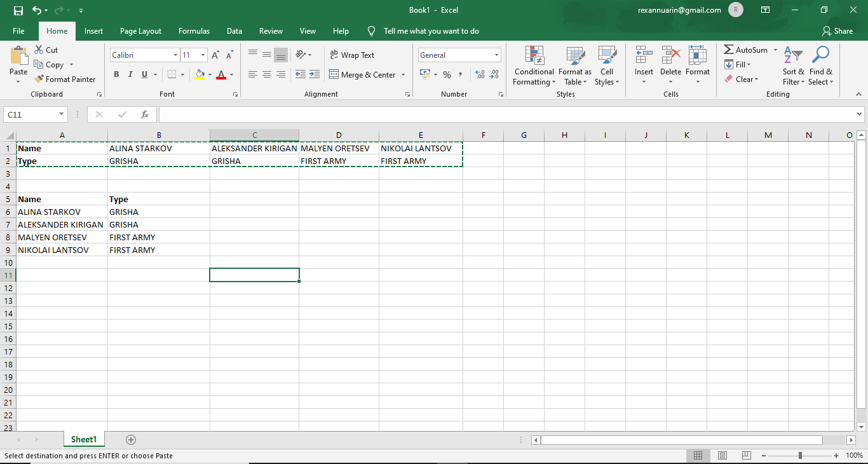
Task: Toggle Wrap Text on
Action: click(x=352, y=55)
